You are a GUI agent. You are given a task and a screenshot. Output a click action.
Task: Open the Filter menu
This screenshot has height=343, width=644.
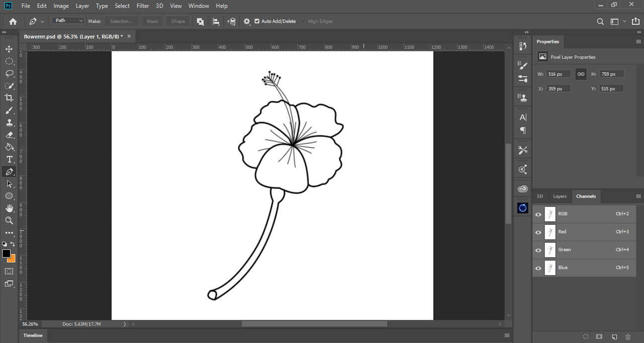[x=143, y=6]
